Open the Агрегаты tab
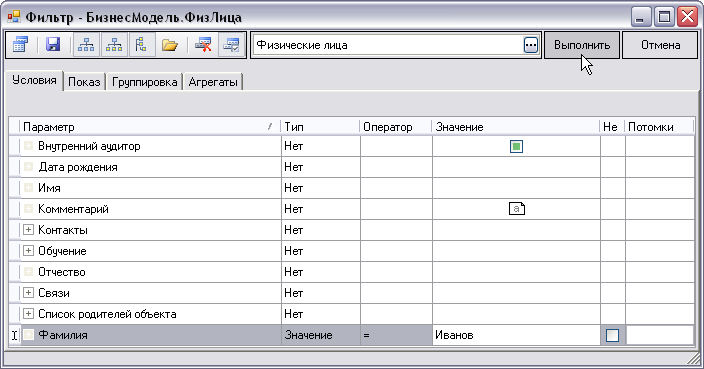The width and height of the screenshot is (704, 369). pos(213,82)
